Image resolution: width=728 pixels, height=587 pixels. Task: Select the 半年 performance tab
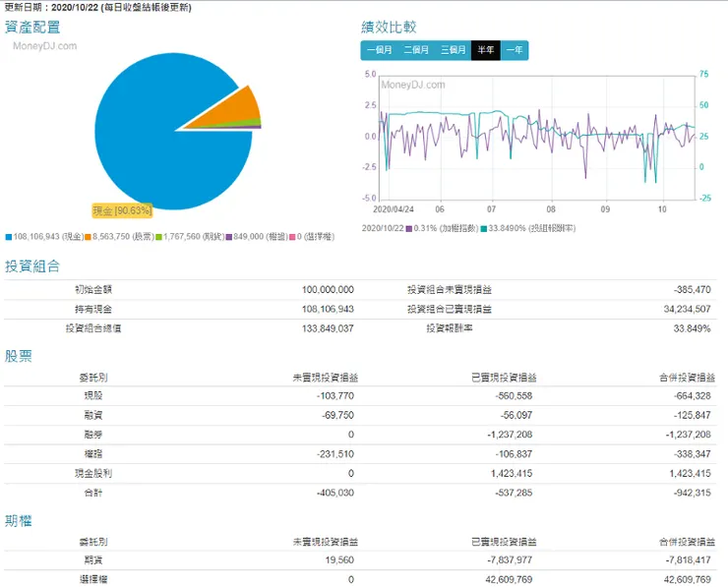486,50
